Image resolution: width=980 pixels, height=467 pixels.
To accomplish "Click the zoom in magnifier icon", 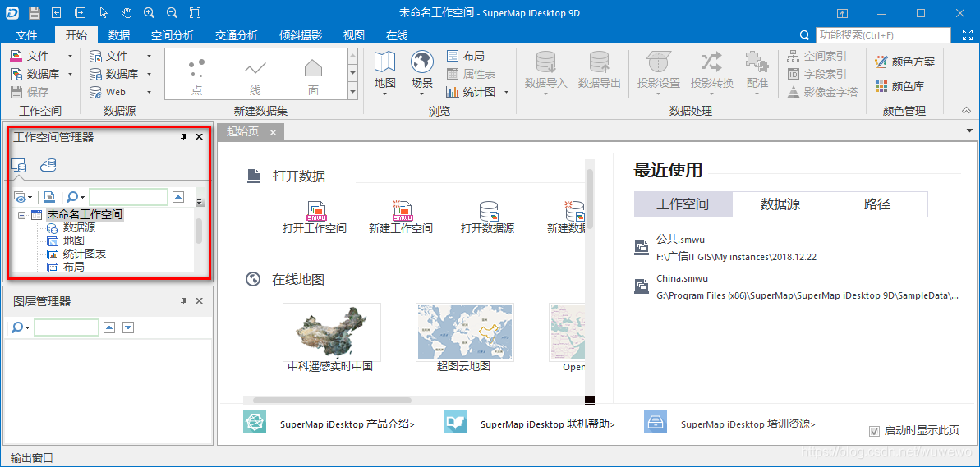I will coord(149,12).
